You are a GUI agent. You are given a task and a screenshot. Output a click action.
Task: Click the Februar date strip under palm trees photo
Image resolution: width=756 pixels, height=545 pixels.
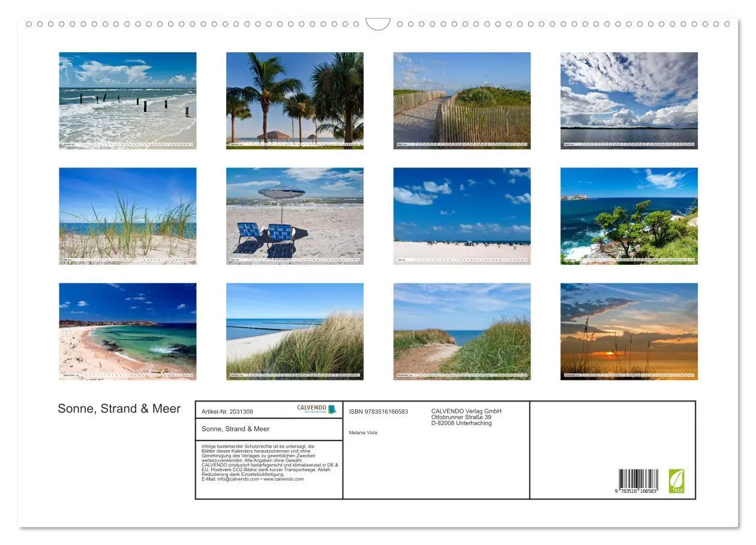295,144
